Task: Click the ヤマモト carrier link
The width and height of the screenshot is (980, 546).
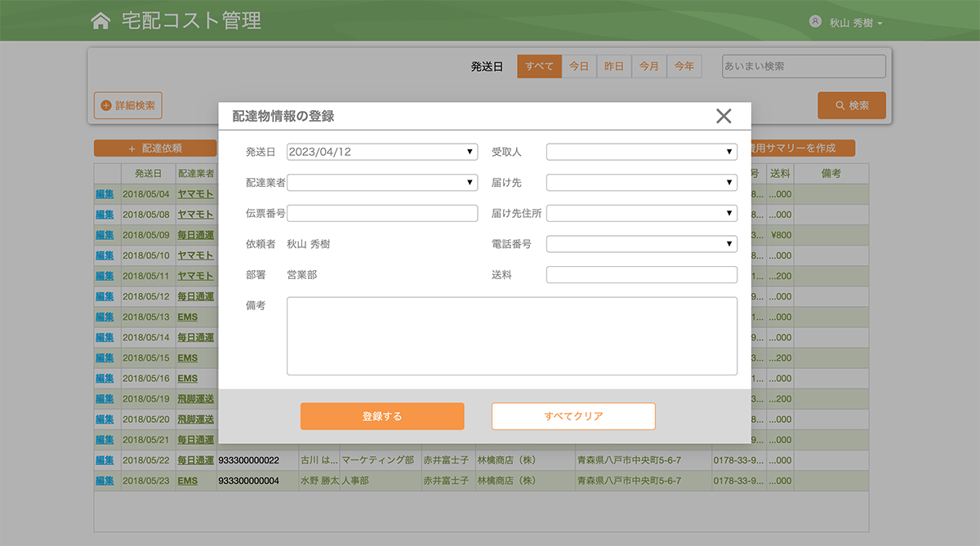Action: click(194, 193)
